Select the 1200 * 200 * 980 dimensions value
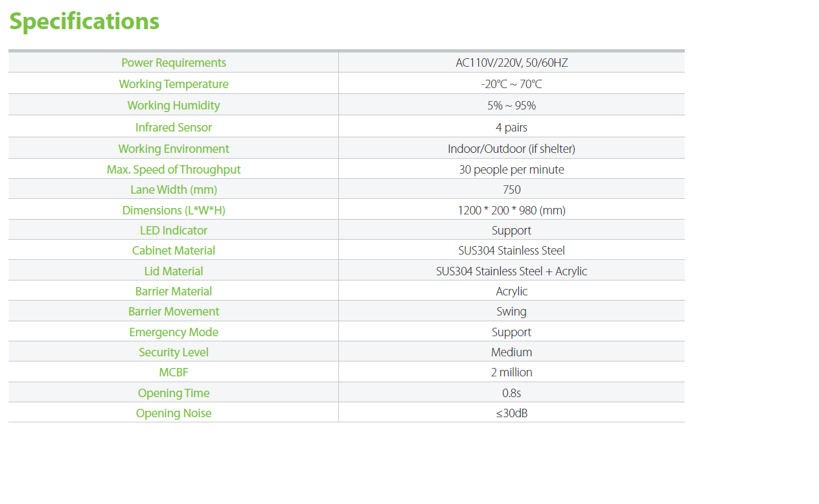The width and height of the screenshot is (819, 504). (x=511, y=211)
